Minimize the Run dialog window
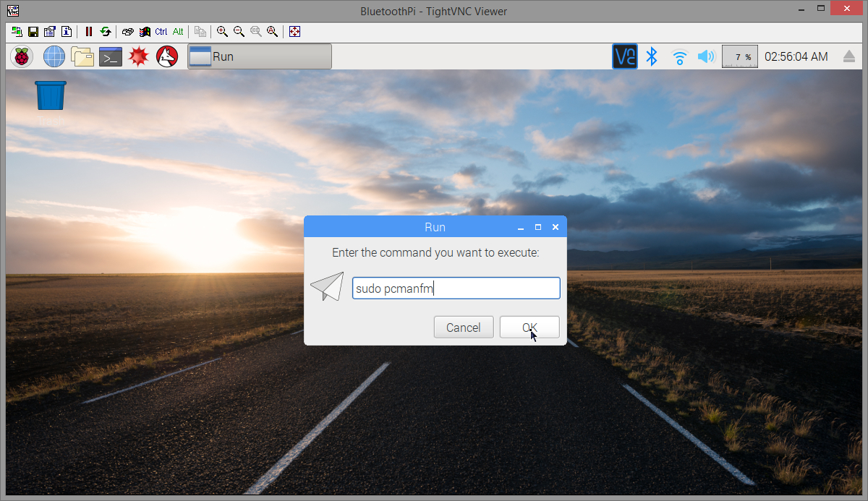The image size is (868, 501). 521,227
